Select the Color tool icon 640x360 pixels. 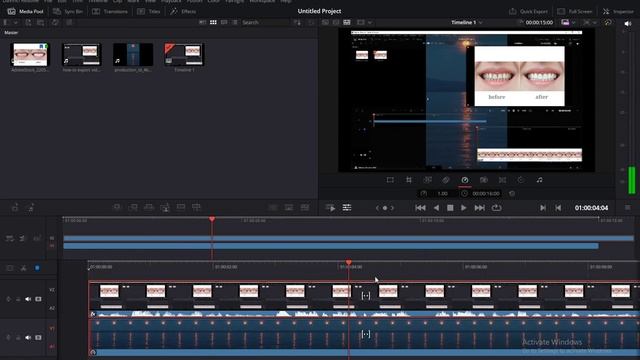(521, 180)
